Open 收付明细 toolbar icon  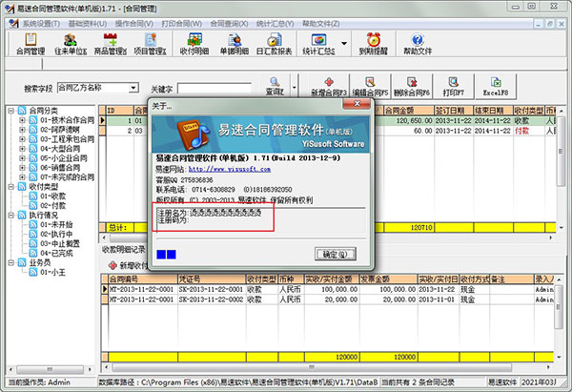click(194, 44)
